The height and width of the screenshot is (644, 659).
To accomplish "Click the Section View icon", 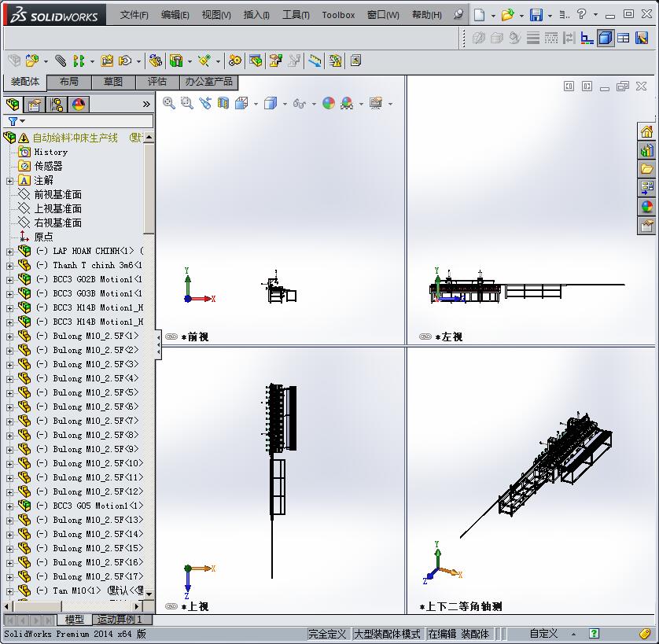I will coord(223,103).
